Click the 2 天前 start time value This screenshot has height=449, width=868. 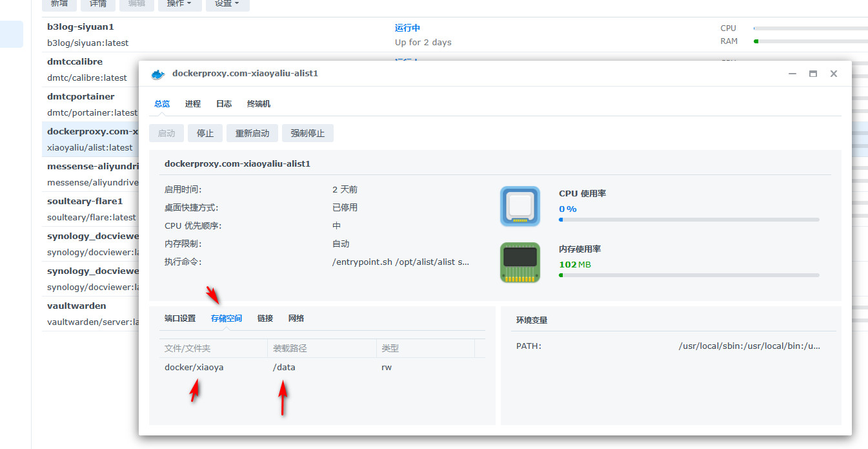click(345, 189)
